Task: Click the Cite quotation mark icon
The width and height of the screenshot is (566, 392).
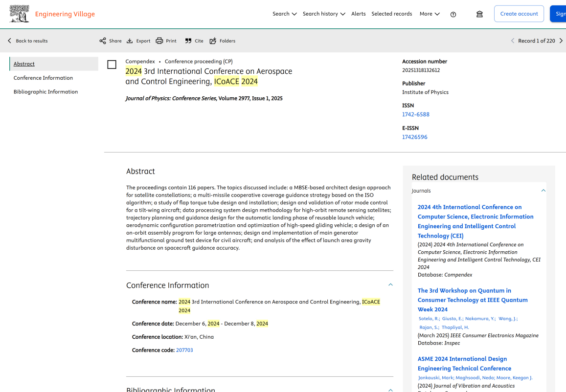Action: point(188,41)
